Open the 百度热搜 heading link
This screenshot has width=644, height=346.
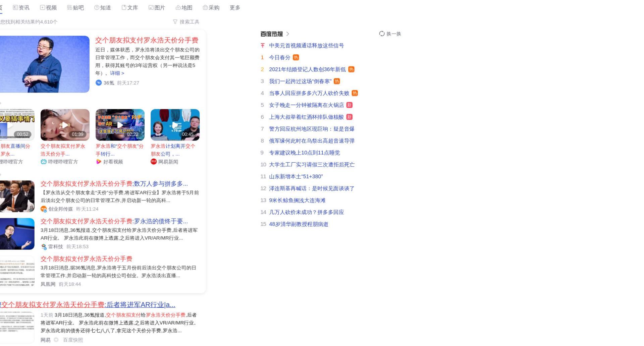tap(272, 34)
